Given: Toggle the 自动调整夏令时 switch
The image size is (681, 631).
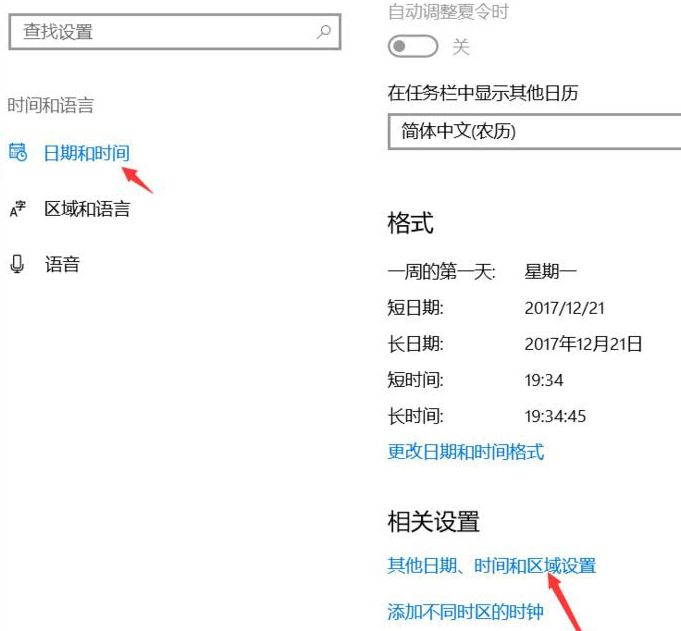Looking at the screenshot, I should (x=412, y=47).
